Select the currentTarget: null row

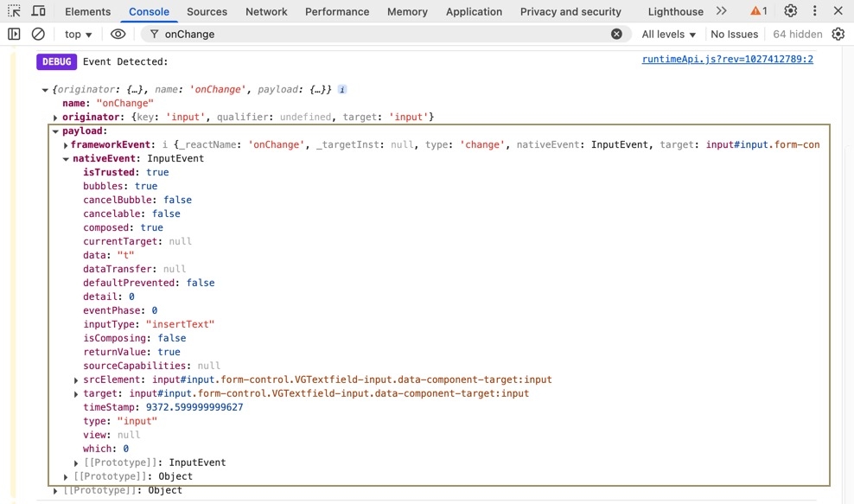137,241
